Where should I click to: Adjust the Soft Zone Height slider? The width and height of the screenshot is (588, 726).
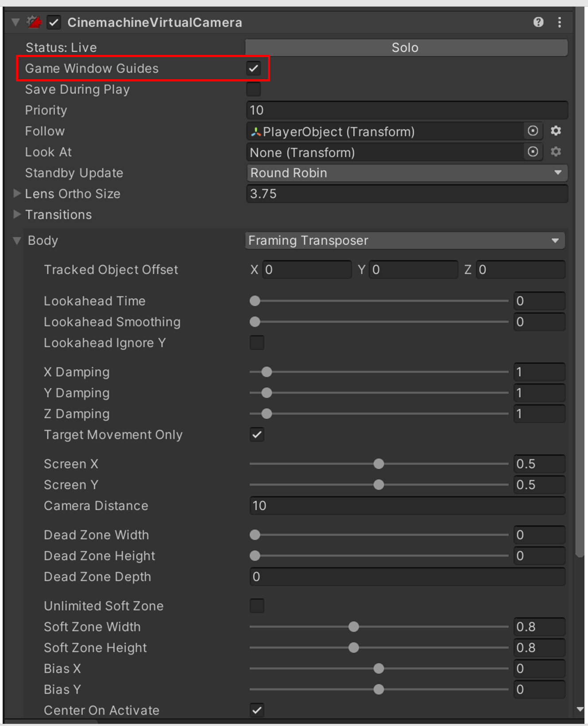pos(379,648)
